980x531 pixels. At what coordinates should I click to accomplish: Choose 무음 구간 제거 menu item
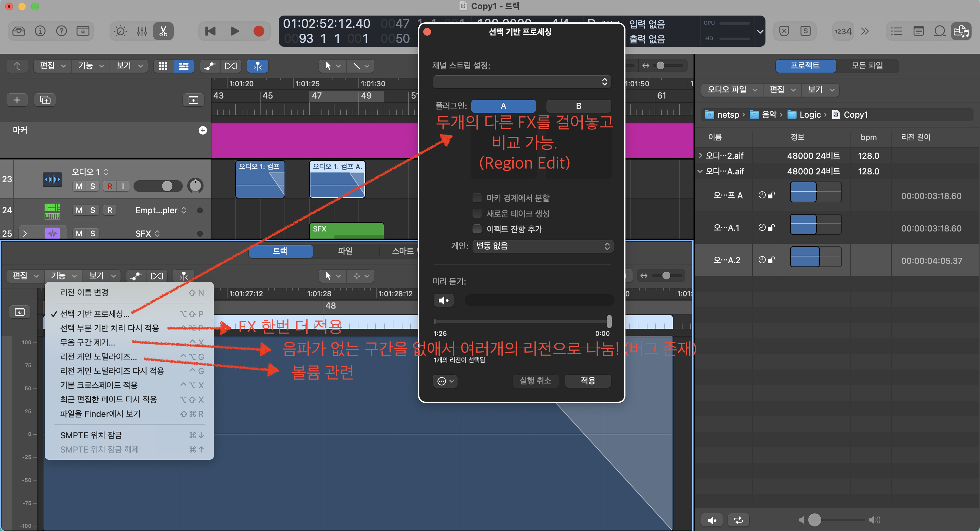[87, 342]
